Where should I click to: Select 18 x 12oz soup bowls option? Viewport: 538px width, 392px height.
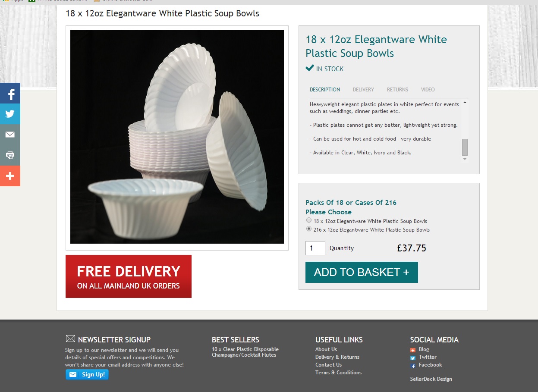[309, 220]
